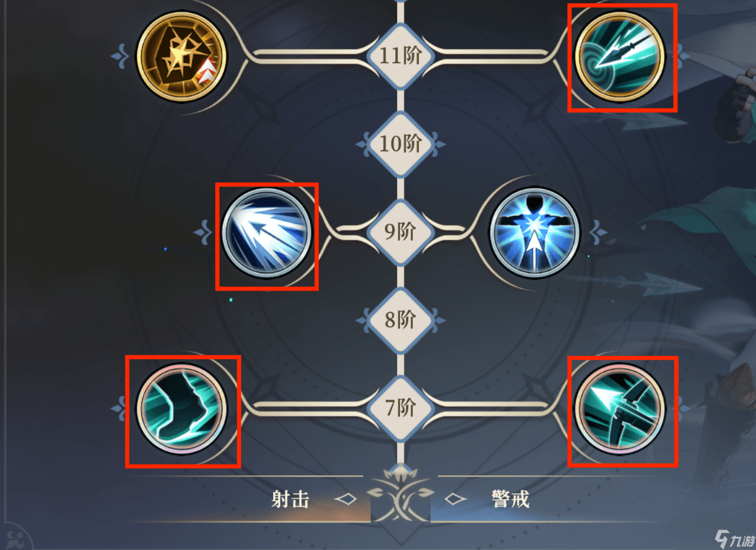
Task: Click the diamond marker beside 警戒
Action: pyautogui.click(x=456, y=499)
